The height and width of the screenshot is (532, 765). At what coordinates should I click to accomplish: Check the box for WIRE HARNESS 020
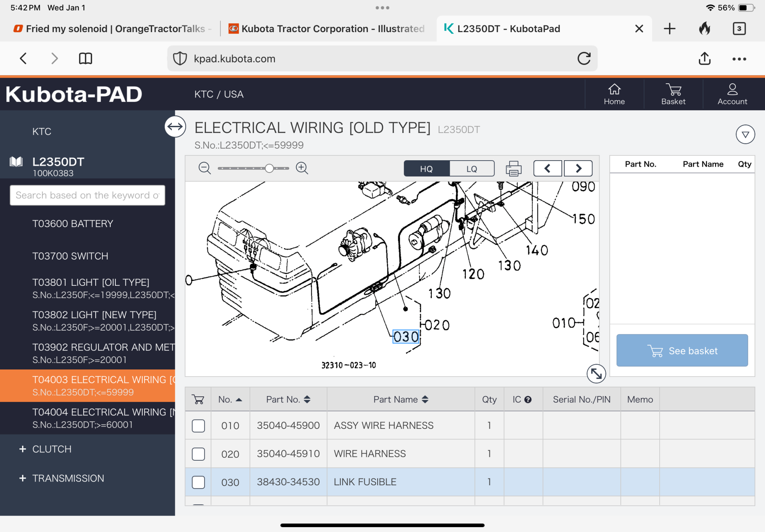pos(198,454)
